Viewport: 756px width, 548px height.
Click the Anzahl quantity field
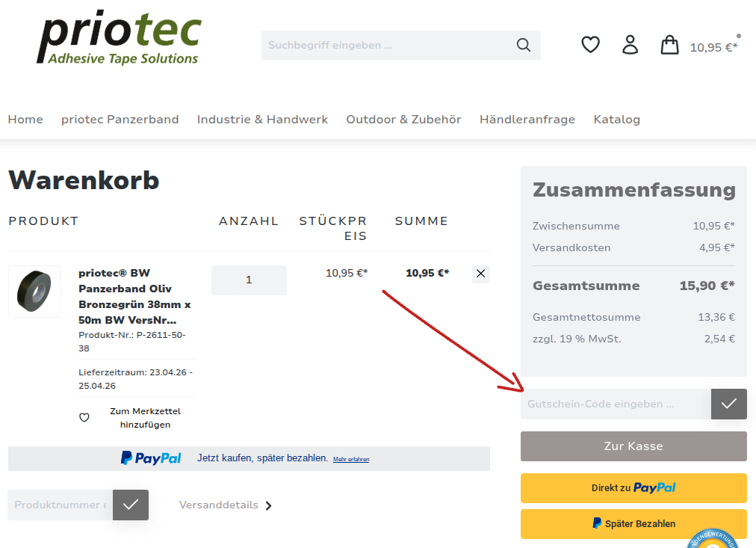coord(249,280)
